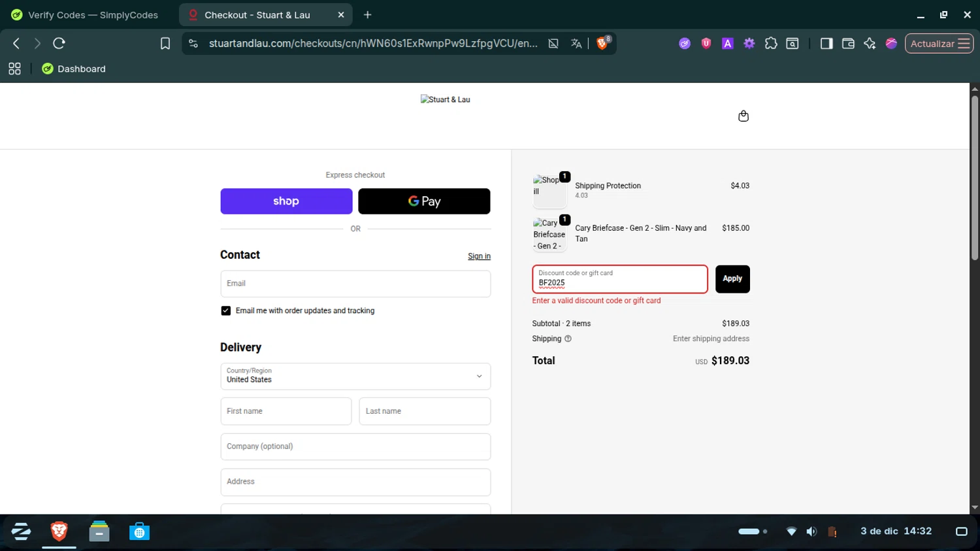Click the Brave browser taskbar icon

(59, 531)
